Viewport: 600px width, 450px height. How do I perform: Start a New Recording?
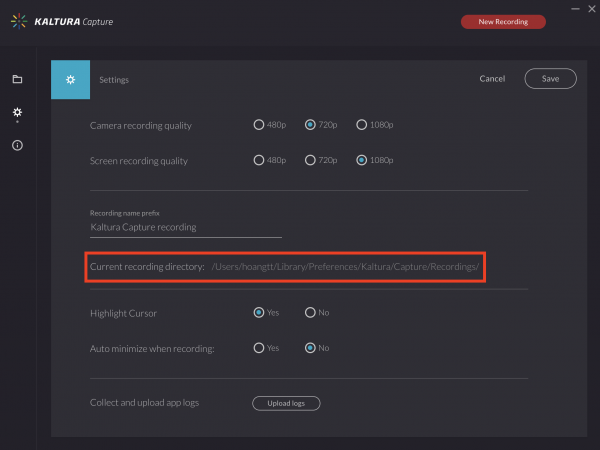point(503,22)
